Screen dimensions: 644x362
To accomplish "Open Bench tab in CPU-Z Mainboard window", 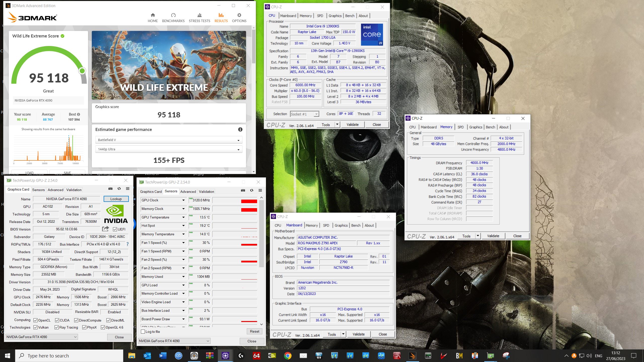I will coord(356,225).
